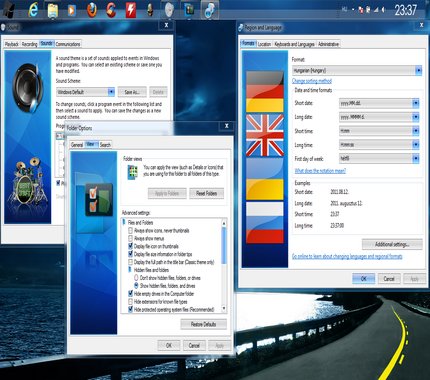Open Communications tab in Sound dialog

point(68,44)
